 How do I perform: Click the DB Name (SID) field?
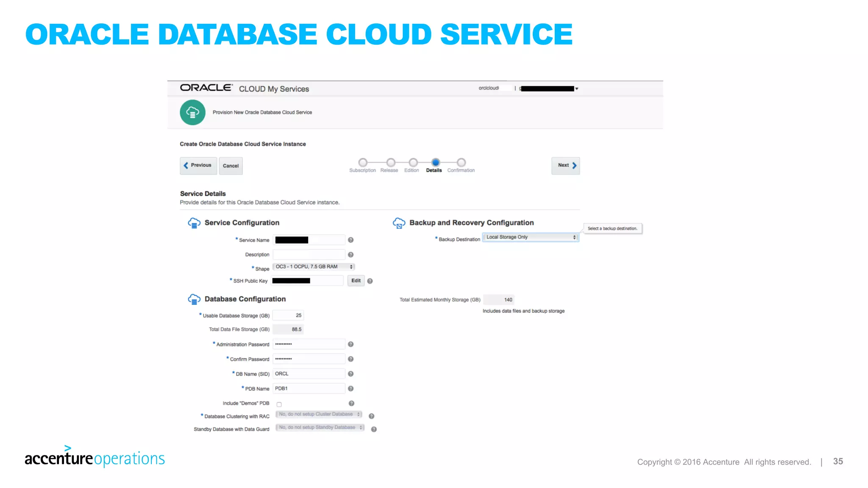309,374
